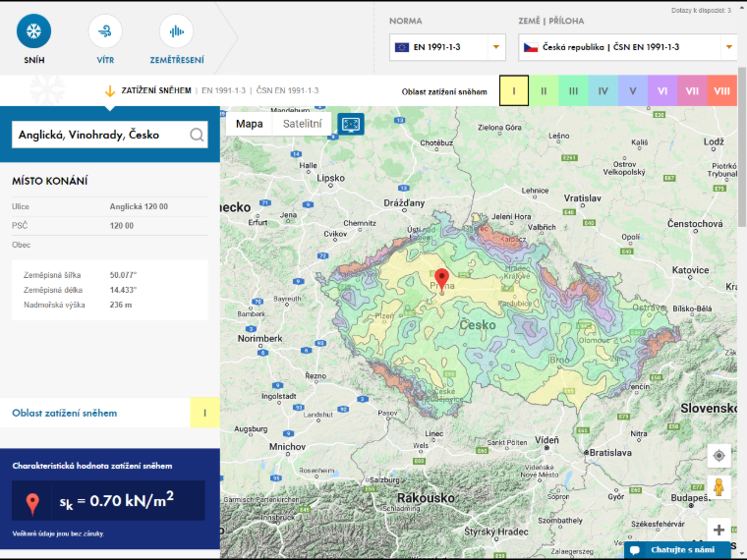Click Vratislav city label on map

(582, 198)
